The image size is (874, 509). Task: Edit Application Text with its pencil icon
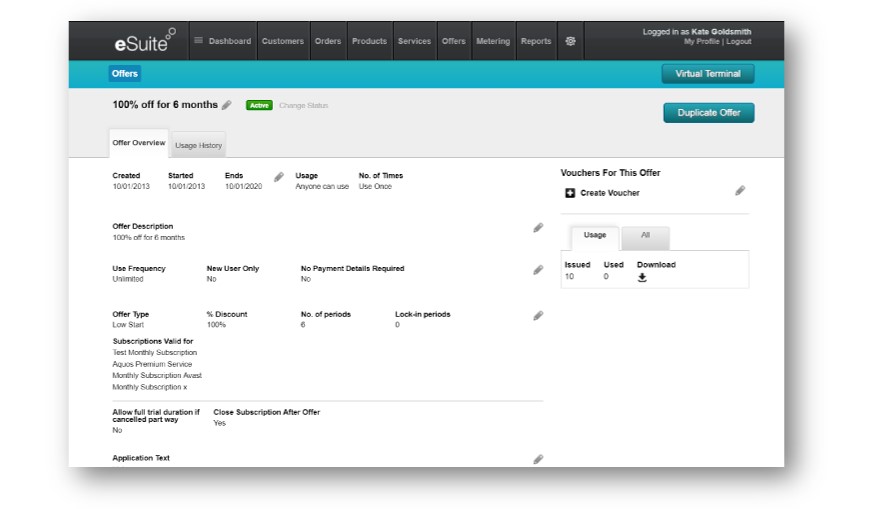tap(538, 459)
